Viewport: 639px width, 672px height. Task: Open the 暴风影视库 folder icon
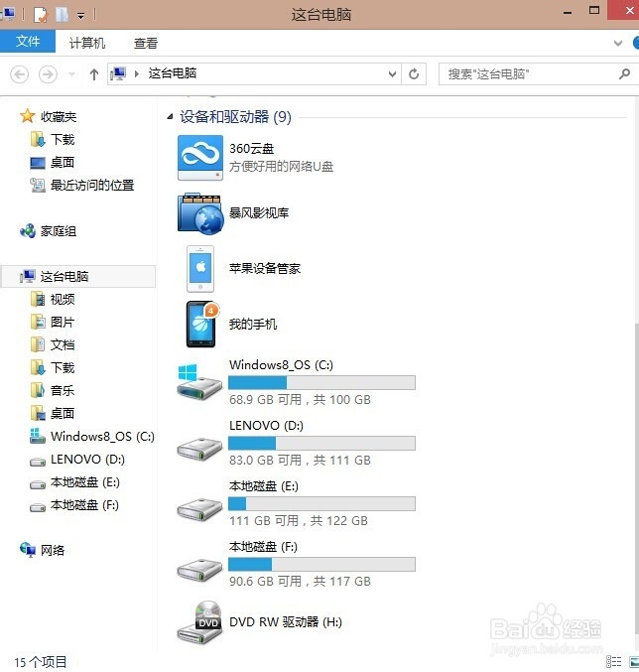tap(200, 213)
